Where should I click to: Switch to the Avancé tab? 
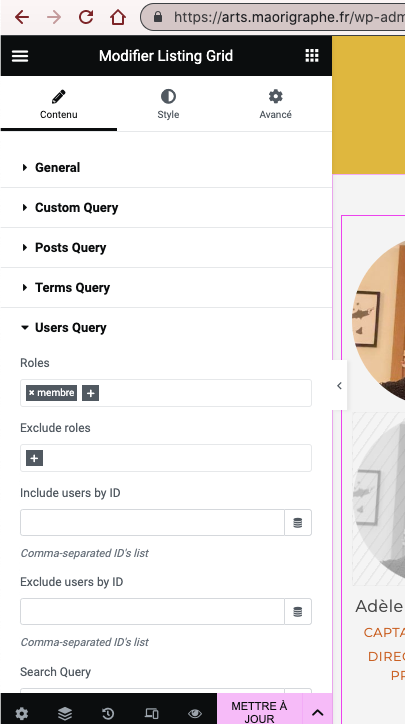coord(275,104)
